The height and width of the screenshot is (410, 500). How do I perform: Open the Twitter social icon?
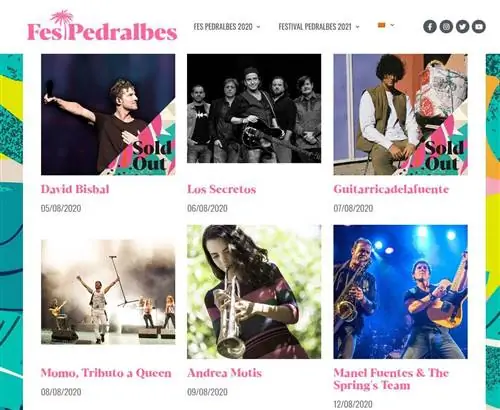tap(463, 26)
